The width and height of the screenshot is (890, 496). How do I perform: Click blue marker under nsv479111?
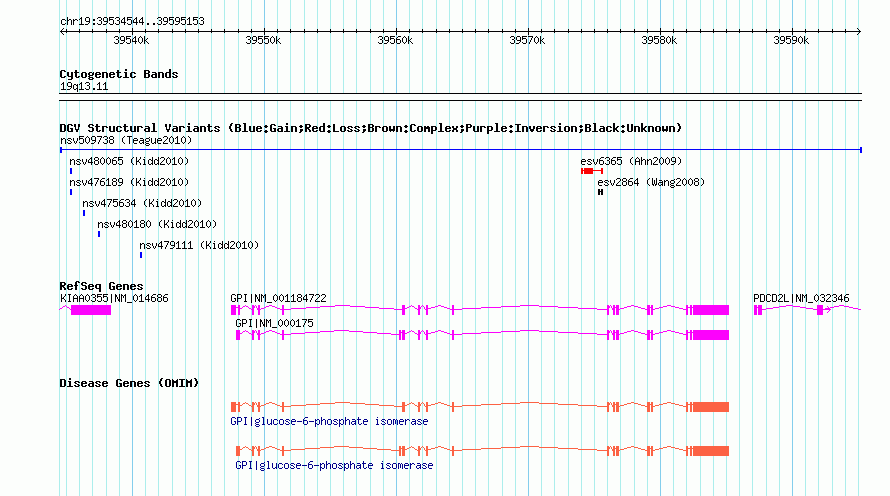(141, 255)
